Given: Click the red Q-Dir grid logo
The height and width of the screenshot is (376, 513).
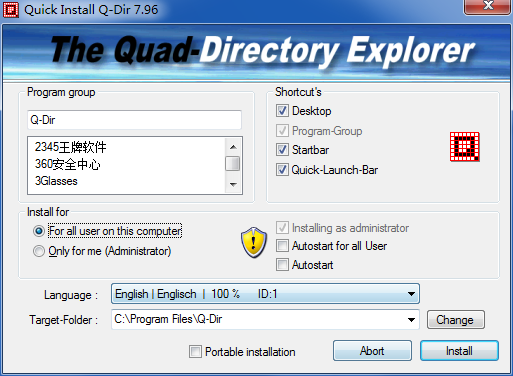Looking at the screenshot, I should [x=465, y=147].
